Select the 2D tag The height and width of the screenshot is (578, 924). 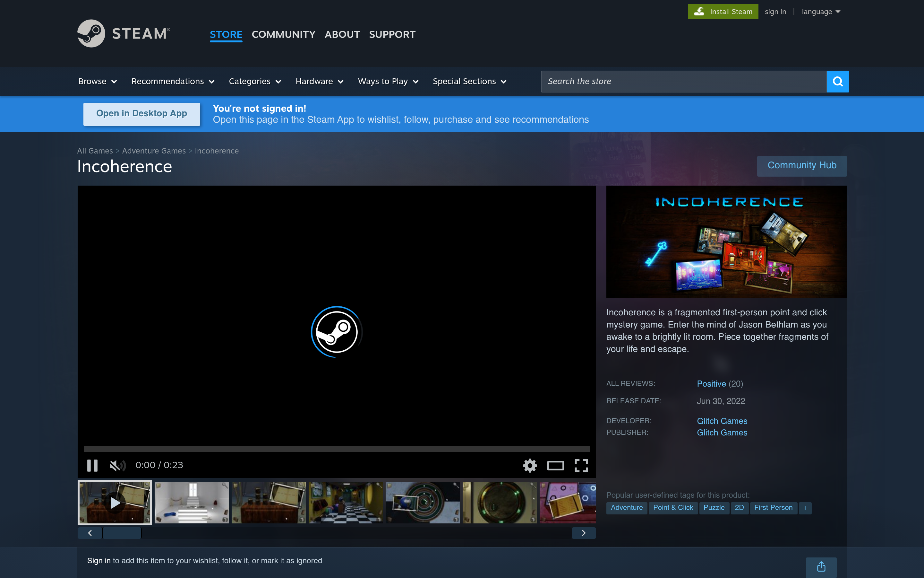pos(739,508)
